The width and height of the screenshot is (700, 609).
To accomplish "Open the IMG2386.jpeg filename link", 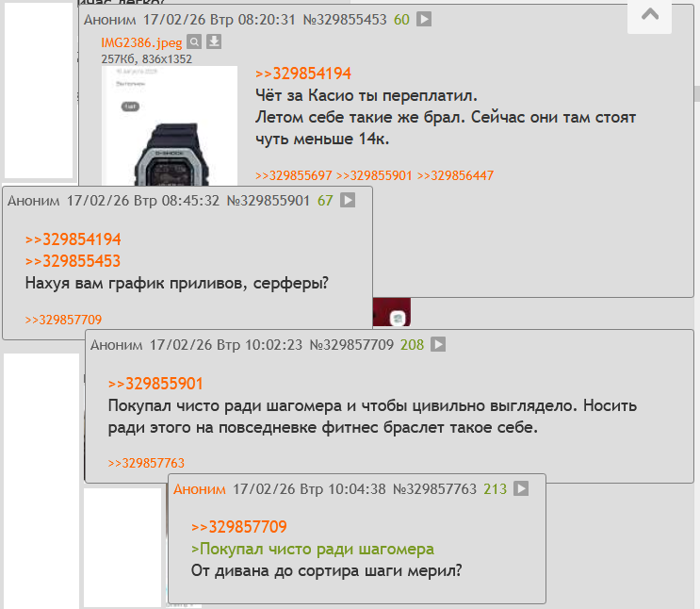I will click(x=141, y=42).
